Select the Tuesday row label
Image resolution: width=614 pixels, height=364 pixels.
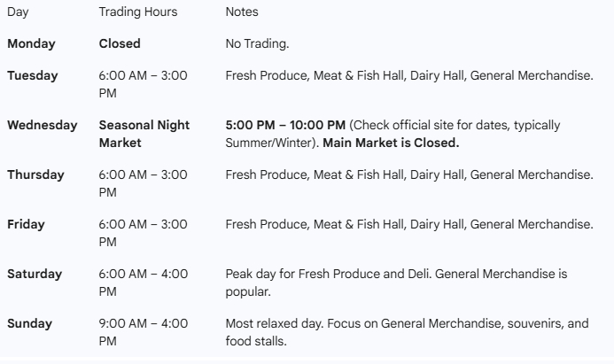(33, 75)
